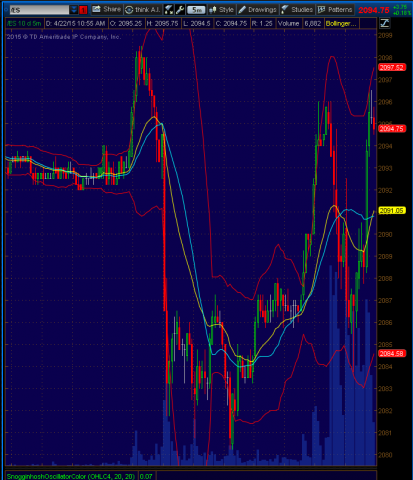Image resolution: width=413 pixels, height=480 pixels.
Task: Open the Style menu
Action: click(221, 10)
